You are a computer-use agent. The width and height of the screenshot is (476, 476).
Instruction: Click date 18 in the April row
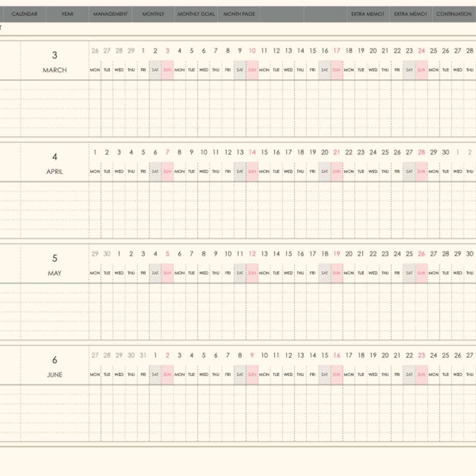tap(301, 153)
